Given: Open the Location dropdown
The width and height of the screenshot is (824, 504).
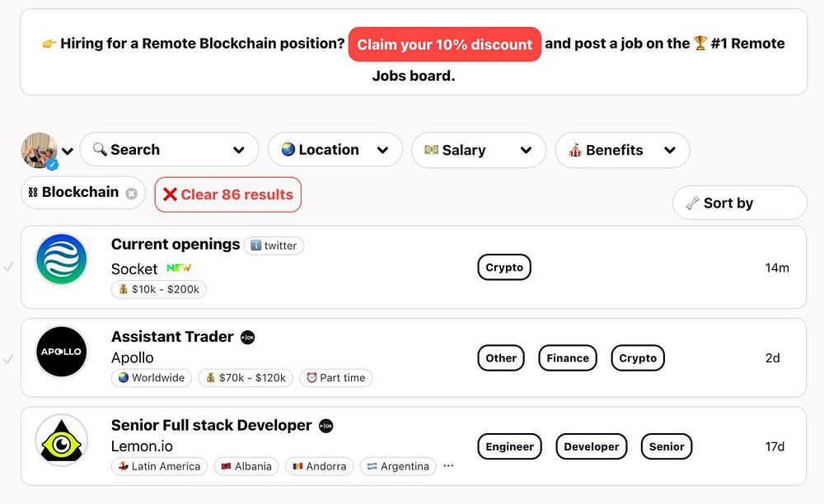Looking at the screenshot, I should pos(335,150).
